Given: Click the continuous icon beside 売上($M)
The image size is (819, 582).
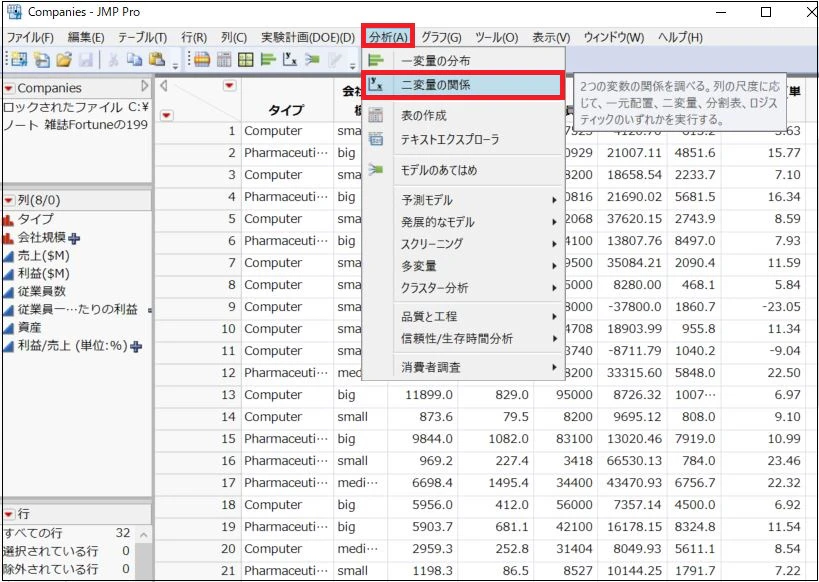Looking at the screenshot, I should coord(8,256).
